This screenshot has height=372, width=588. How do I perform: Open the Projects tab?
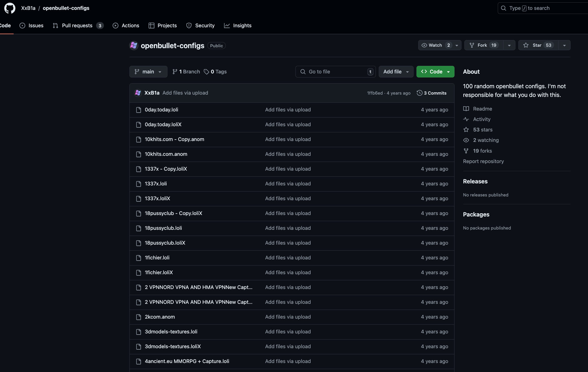163,26
